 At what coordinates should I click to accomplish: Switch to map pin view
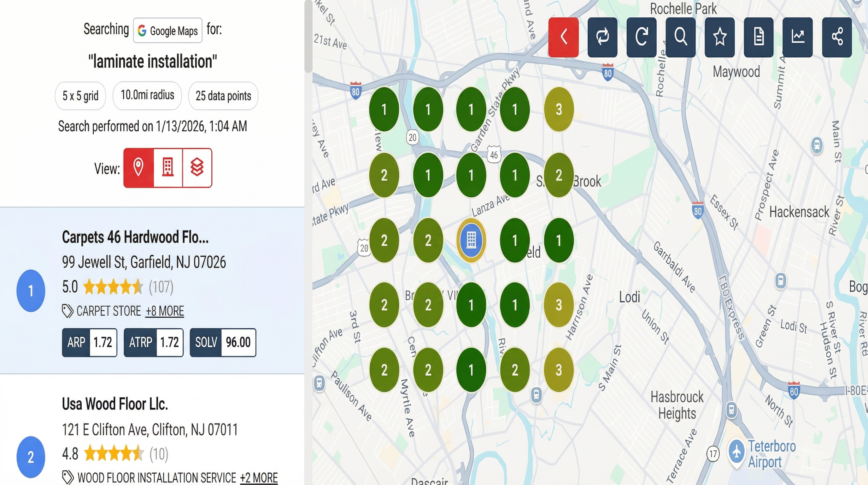138,168
